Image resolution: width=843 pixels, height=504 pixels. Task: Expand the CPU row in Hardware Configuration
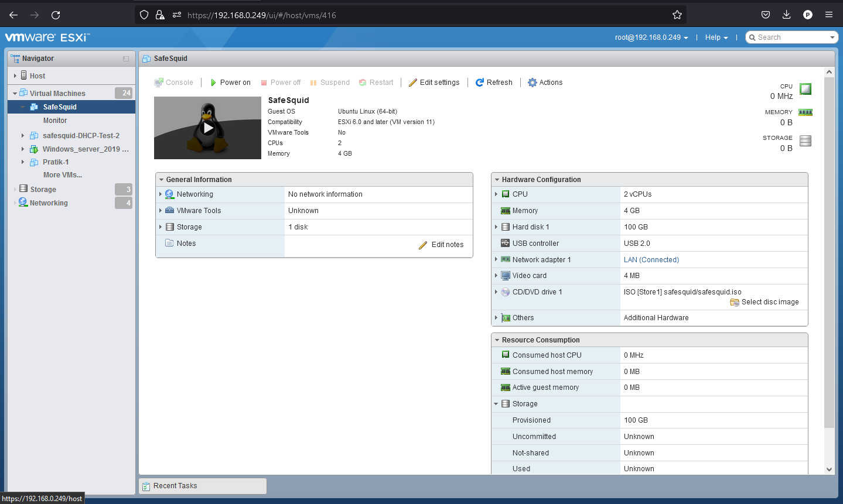point(497,194)
